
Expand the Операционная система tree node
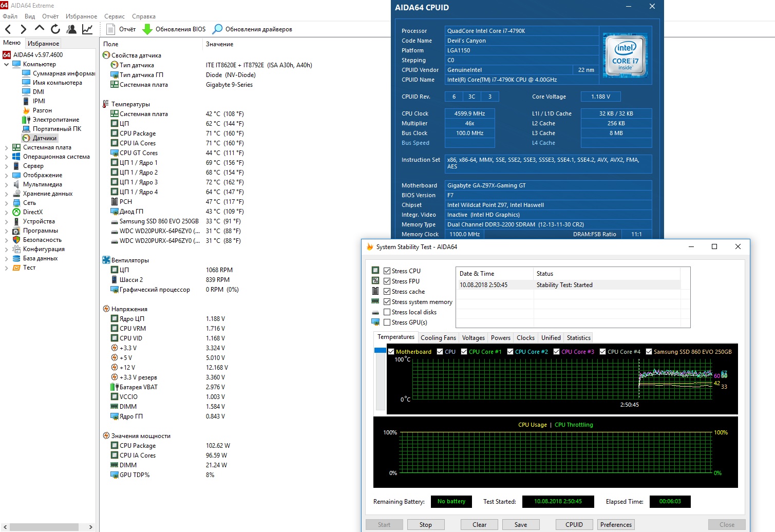6,157
